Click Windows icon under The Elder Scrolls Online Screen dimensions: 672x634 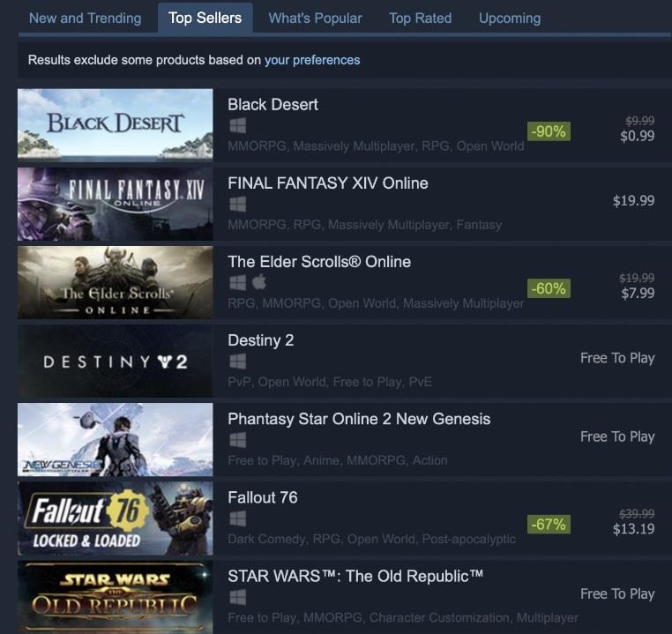click(237, 283)
